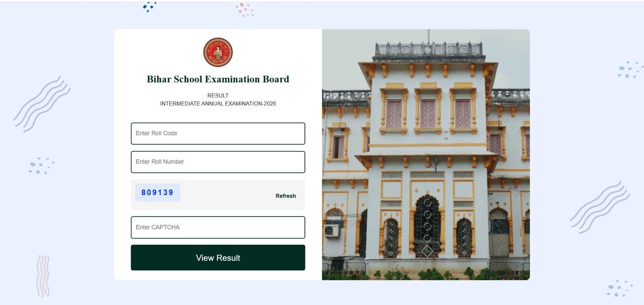Open the board building photograph
This screenshot has width=644, height=305.
coord(426,155)
